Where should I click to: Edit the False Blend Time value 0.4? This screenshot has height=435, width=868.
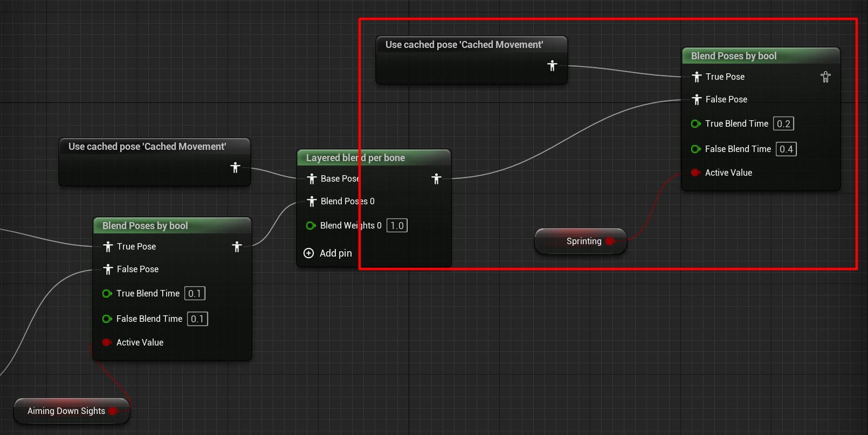786,149
